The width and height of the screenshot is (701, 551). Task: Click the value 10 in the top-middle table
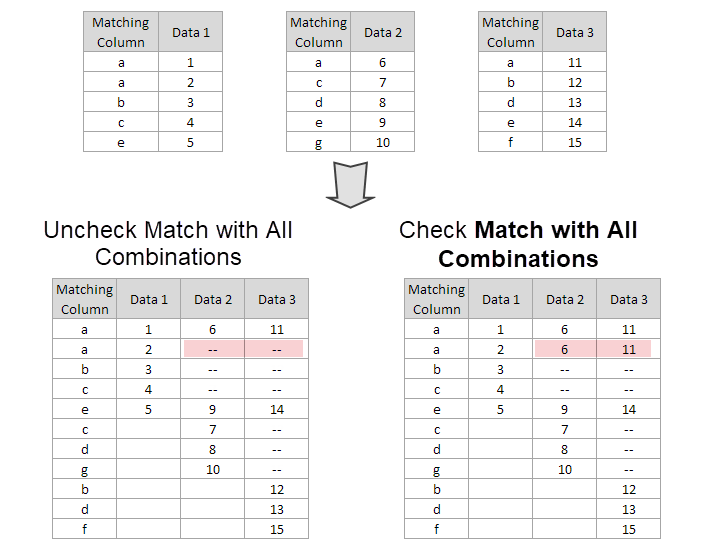383,142
